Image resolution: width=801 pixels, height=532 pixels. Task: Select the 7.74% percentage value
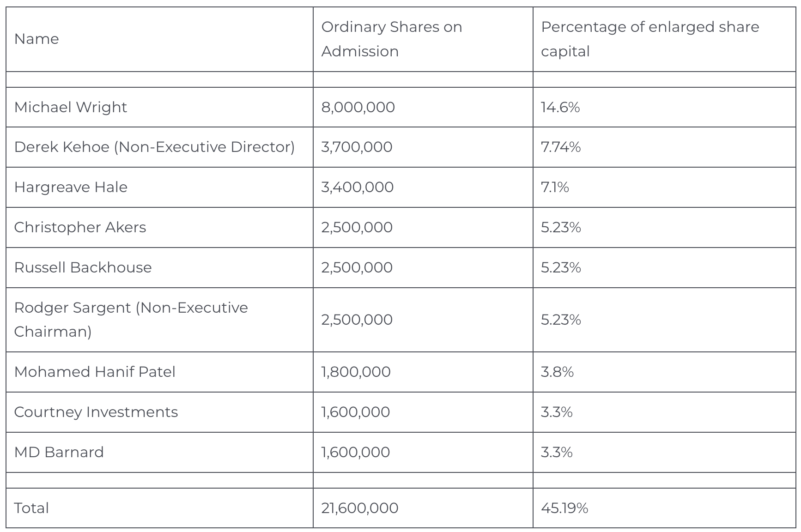click(x=561, y=147)
